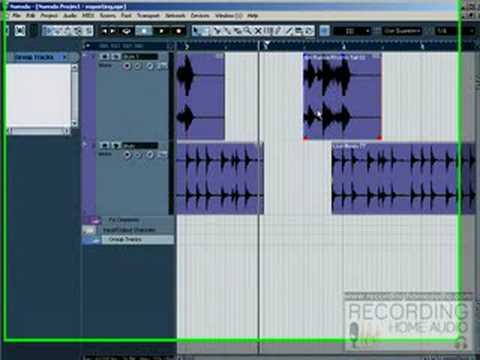This screenshot has height=360, width=480.
Task: Select the Group Tracks folder in track list
Action: pos(137,239)
